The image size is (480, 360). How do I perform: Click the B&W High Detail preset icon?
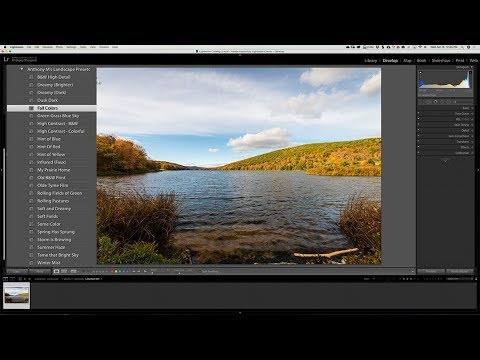pyautogui.click(x=31, y=77)
